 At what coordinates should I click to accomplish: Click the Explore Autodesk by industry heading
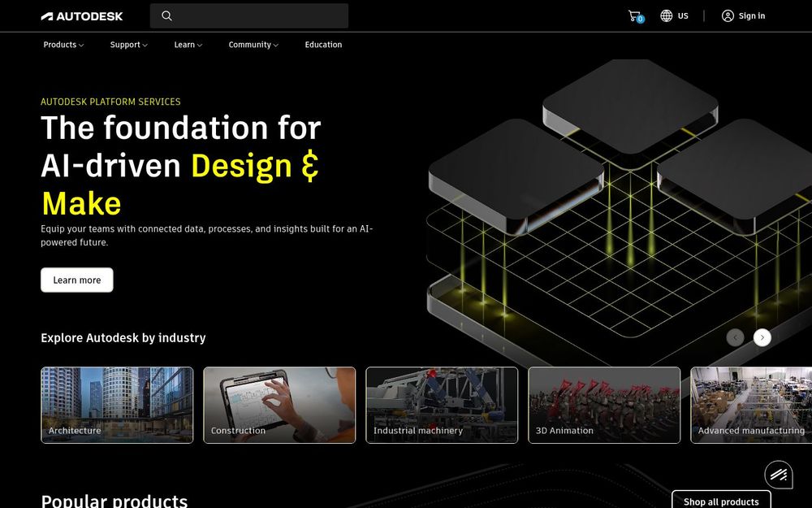pos(123,338)
